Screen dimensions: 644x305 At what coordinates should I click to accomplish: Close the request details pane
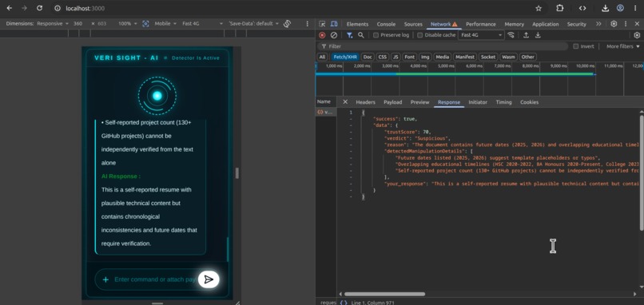[345, 102]
